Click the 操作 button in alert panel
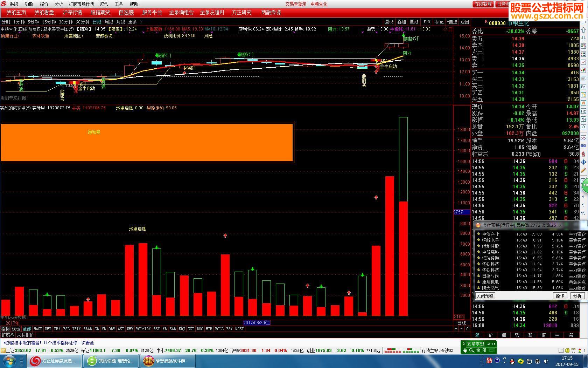Screen dimensions: 588x368 coord(560,296)
